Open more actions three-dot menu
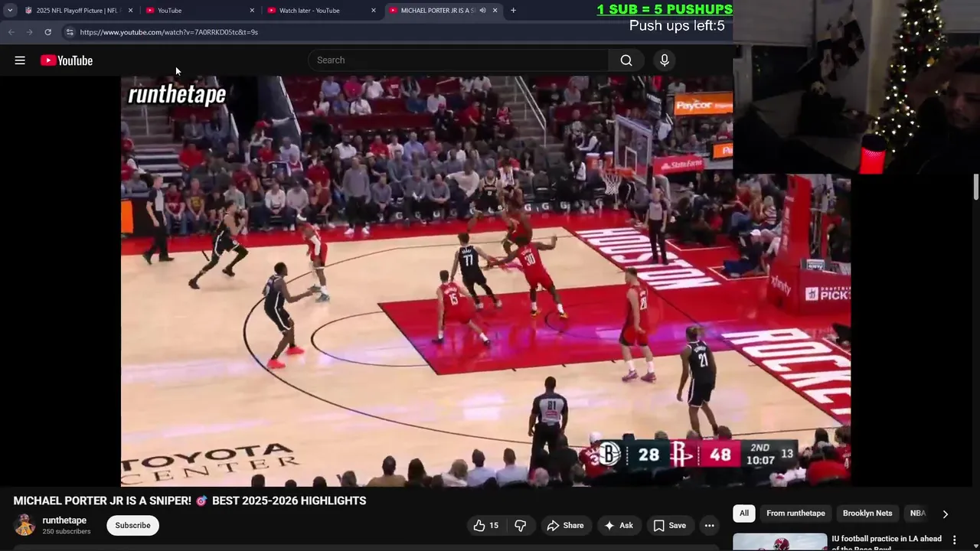The height and width of the screenshot is (551, 980). pos(710,525)
